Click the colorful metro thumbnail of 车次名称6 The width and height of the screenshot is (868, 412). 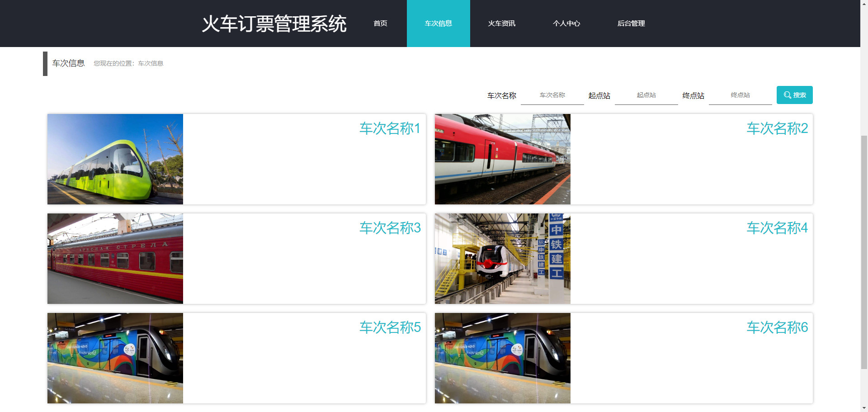[503, 358]
